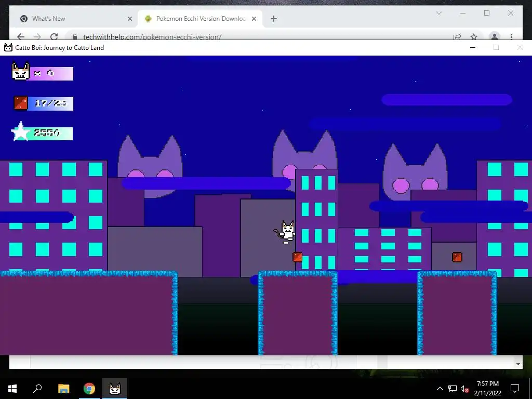Reload the Chrome page

tap(54, 37)
